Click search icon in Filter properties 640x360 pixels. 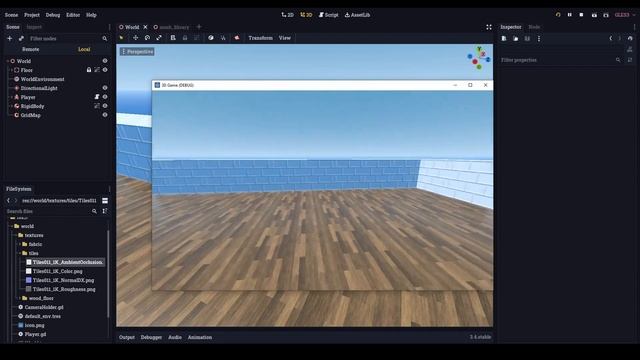pyautogui.click(x=618, y=60)
